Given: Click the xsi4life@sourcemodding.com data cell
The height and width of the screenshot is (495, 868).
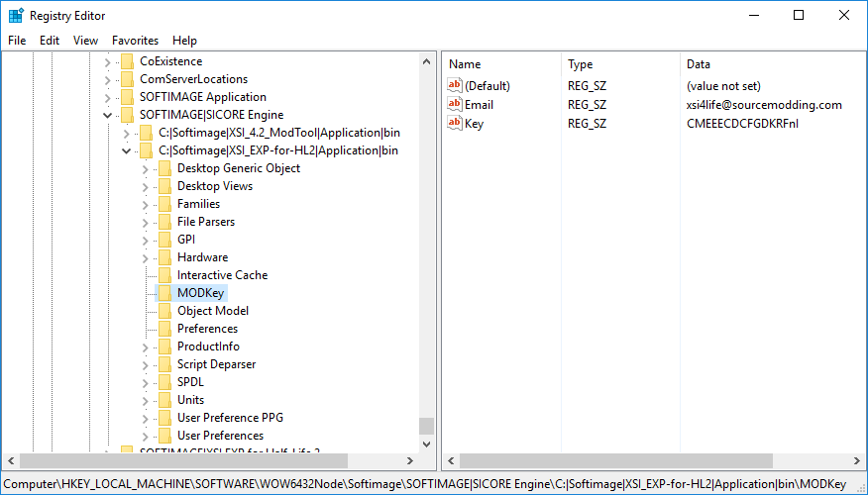Looking at the screenshot, I should tap(764, 105).
